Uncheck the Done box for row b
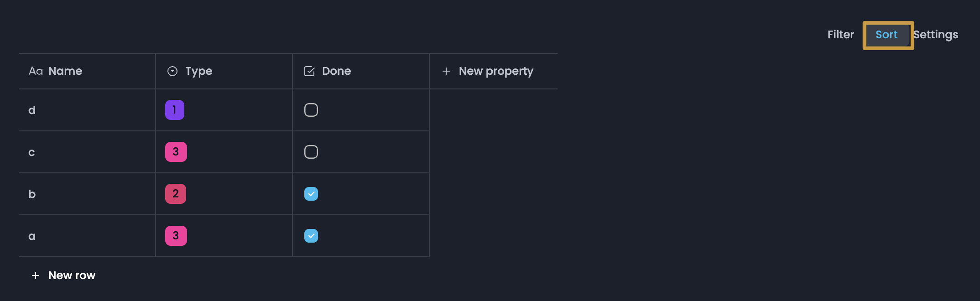Viewport: 980px width, 301px height. click(311, 194)
